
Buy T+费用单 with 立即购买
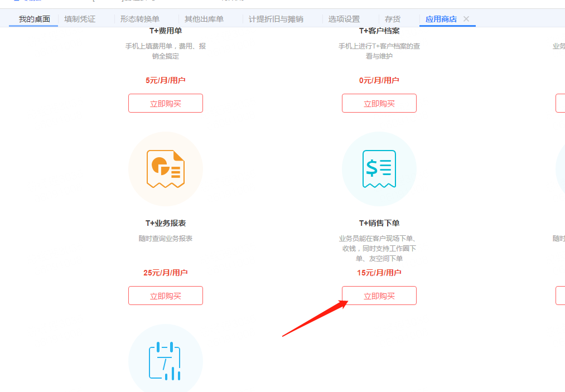click(166, 103)
